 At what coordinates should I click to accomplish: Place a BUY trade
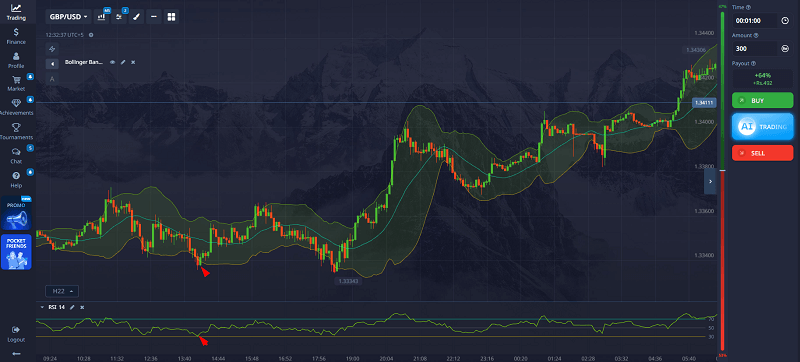[763, 100]
